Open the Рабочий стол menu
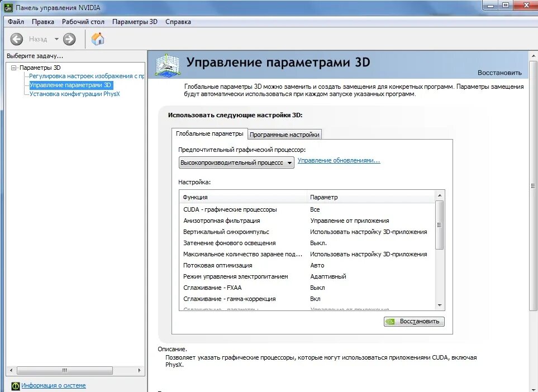 tap(83, 22)
